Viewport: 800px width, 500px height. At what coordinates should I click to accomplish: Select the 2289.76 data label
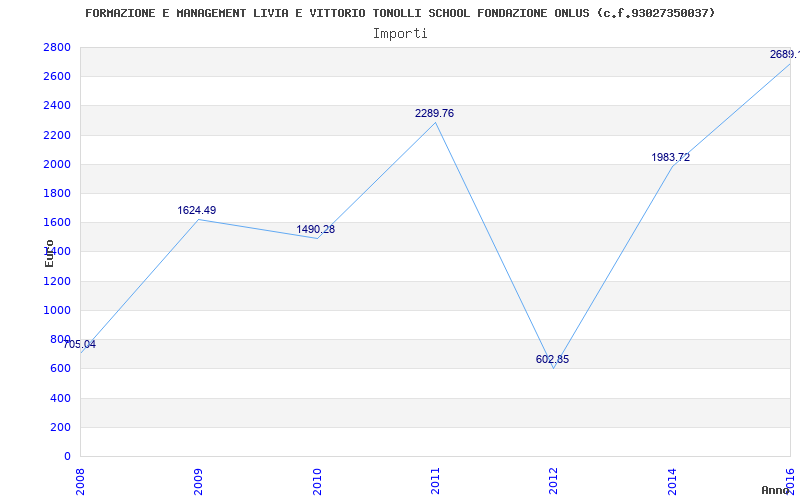[434, 113]
